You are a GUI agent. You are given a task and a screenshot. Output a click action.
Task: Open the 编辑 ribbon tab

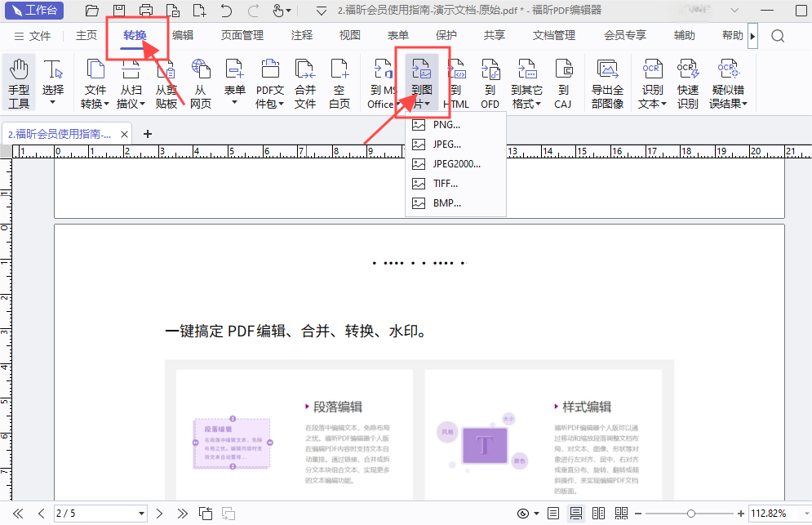[x=183, y=36]
